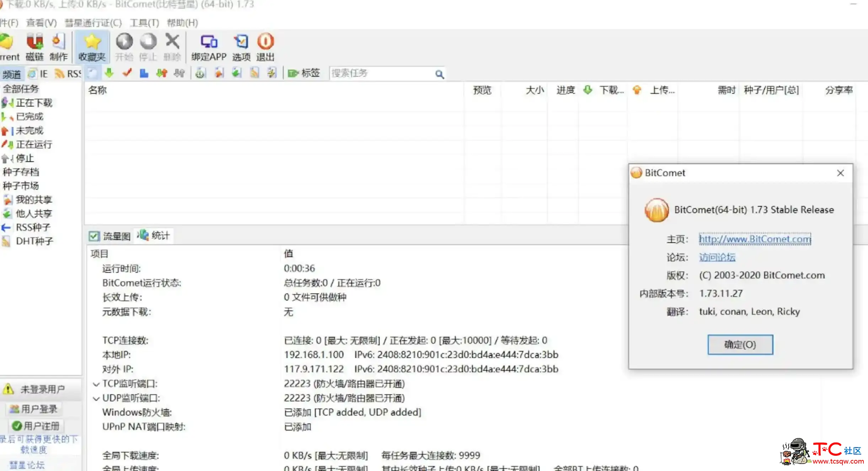
Task: Click the DHT document icon in filter bar
Action: click(x=272, y=73)
